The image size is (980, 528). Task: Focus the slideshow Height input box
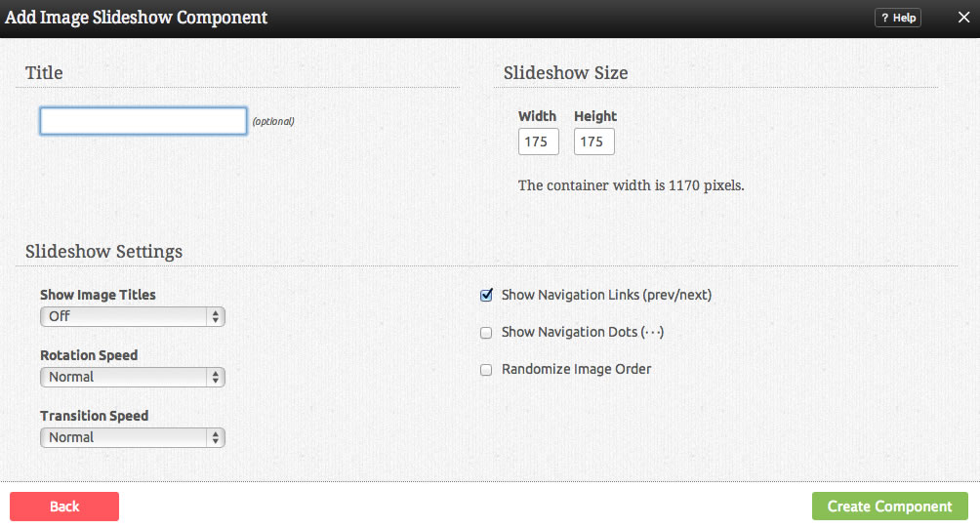pyautogui.click(x=593, y=142)
